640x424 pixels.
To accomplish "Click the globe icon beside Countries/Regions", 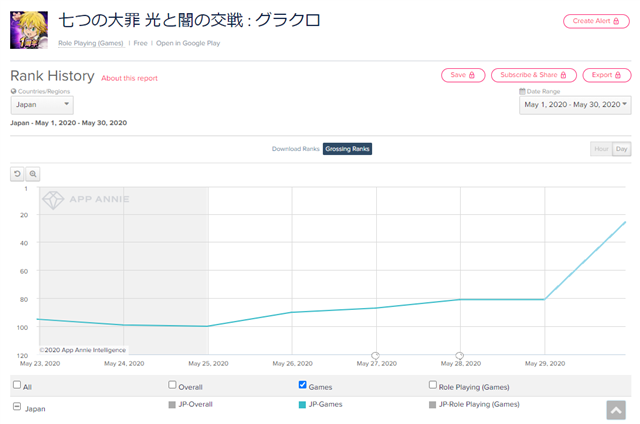I will point(13,91).
